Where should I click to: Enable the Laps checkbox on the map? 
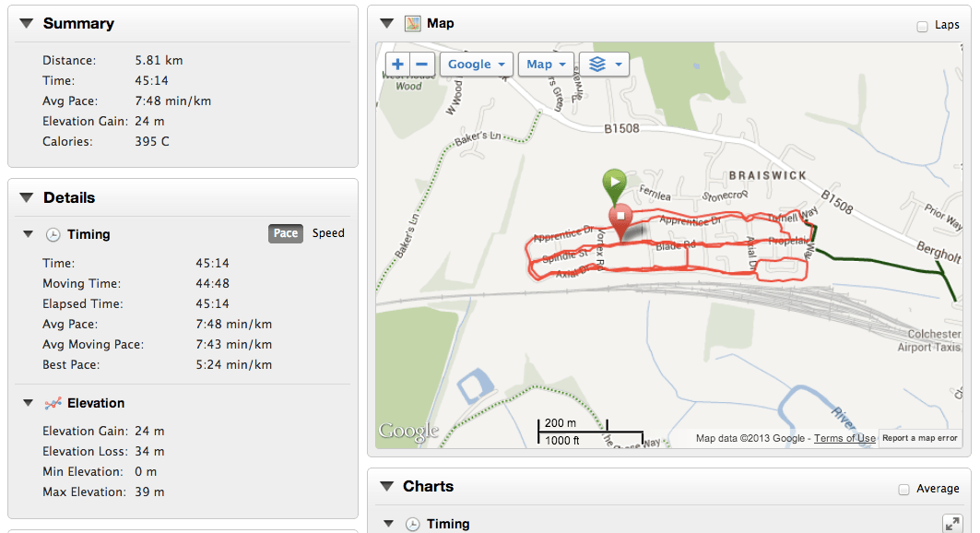[x=923, y=26]
